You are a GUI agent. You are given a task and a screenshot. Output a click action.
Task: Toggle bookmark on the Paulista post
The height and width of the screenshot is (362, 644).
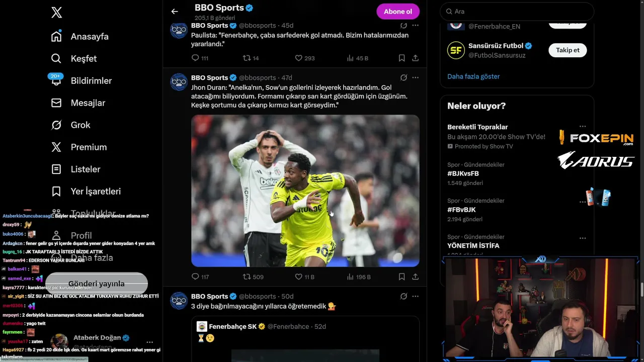click(401, 58)
